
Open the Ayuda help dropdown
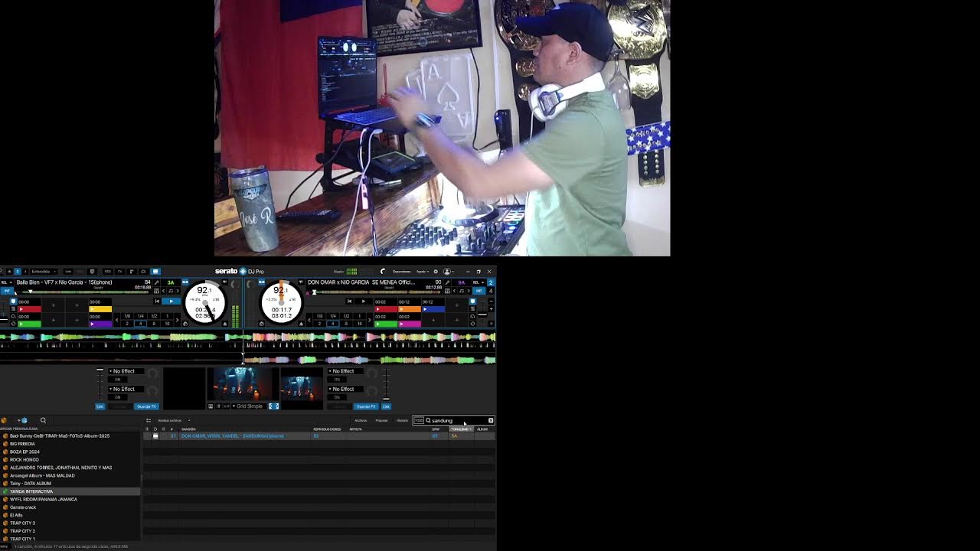point(422,272)
